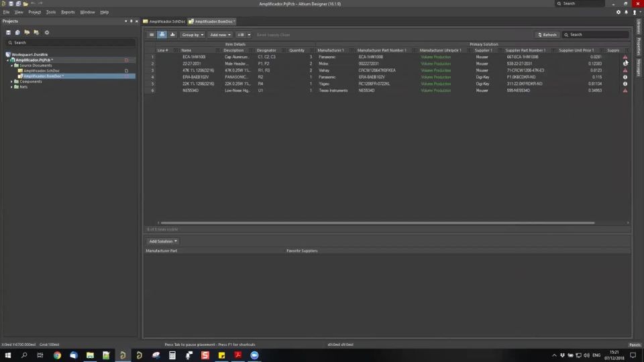Click the save icon in title bar
The width and height of the screenshot is (644, 362).
(11, 4)
